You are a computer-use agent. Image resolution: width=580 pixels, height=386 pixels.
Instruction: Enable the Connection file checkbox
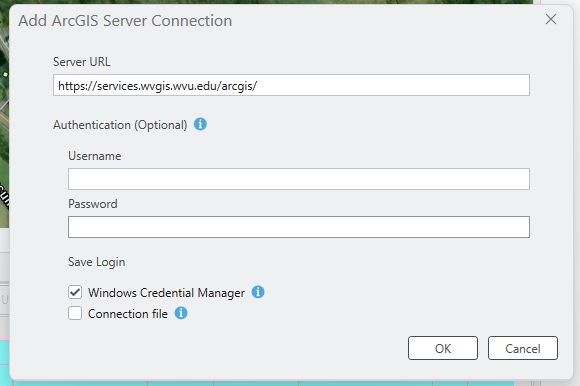pyautogui.click(x=75, y=313)
